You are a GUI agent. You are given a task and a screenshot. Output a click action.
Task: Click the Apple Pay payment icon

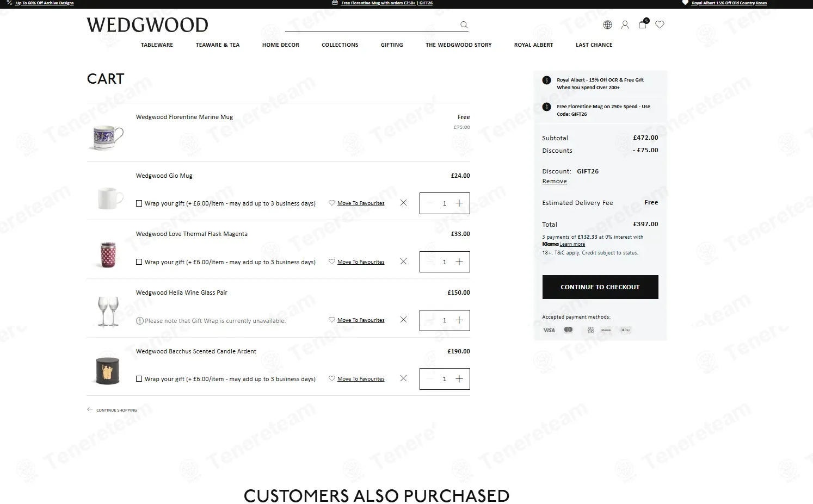[626, 330]
